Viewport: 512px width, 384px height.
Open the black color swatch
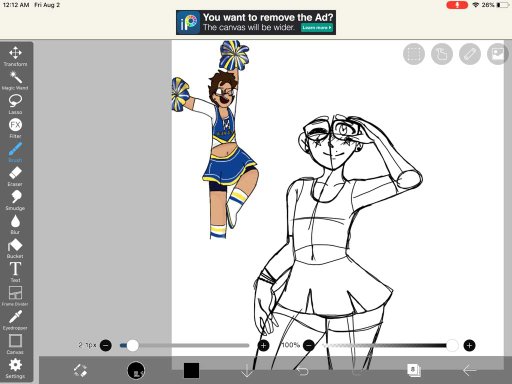pos(191,370)
